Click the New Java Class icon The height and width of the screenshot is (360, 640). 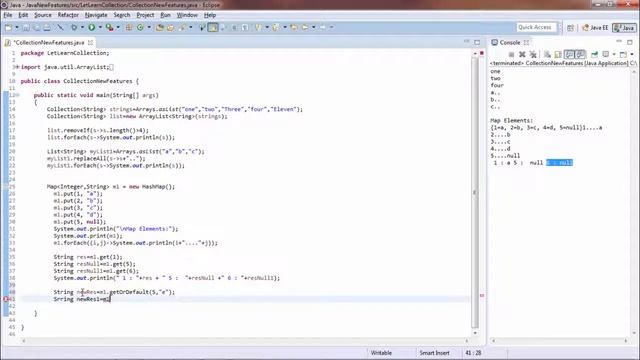140,27
